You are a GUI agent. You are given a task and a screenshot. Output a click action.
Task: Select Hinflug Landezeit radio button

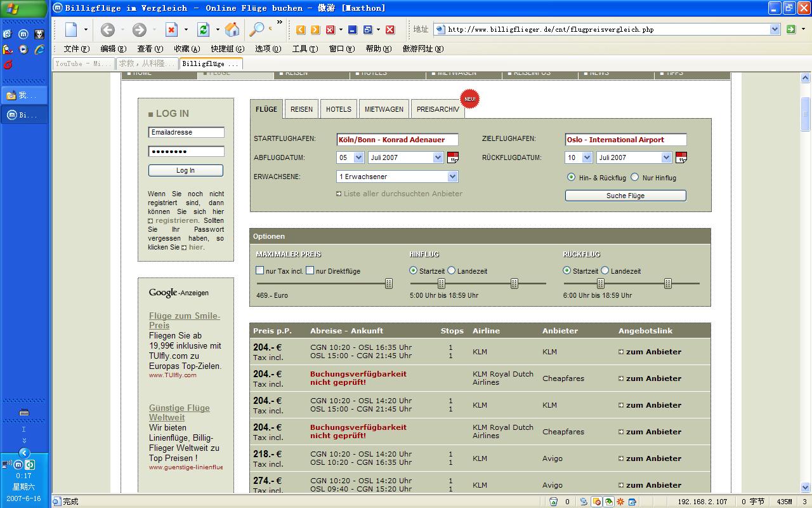[451, 271]
